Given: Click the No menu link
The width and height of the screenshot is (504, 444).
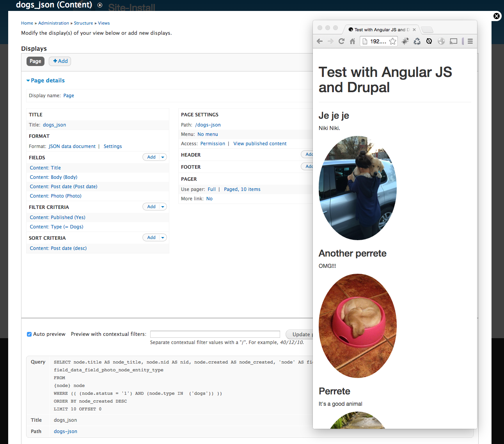Looking at the screenshot, I should [x=208, y=134].
